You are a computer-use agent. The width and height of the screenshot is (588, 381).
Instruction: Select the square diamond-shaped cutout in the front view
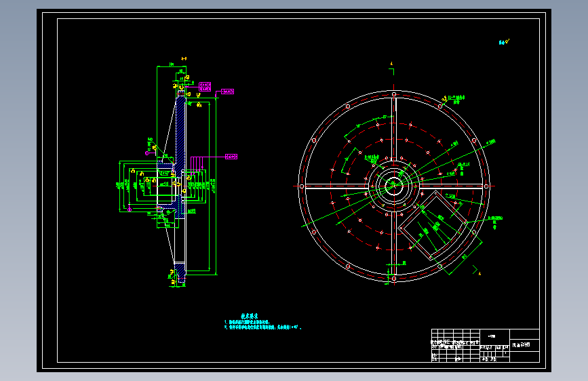coord(432,225)
